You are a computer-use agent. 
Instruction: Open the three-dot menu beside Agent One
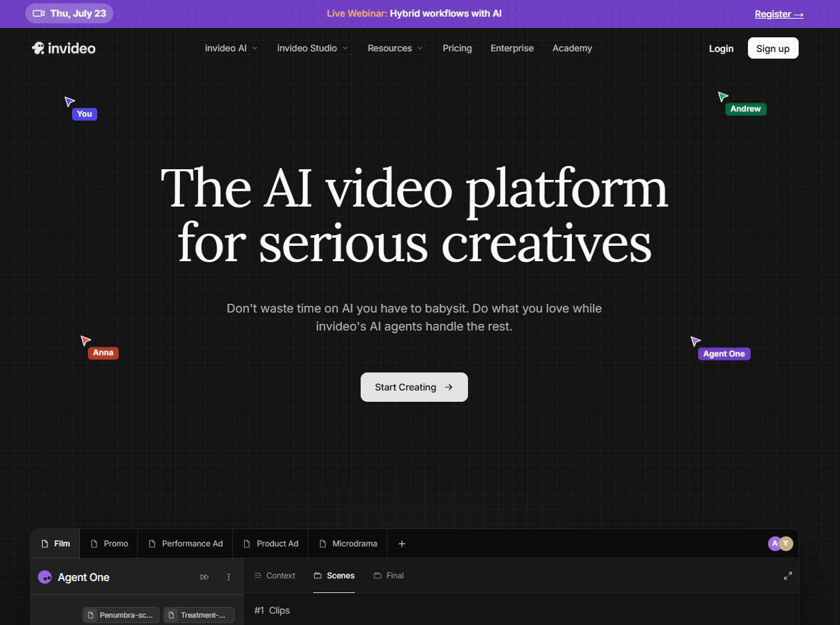pos(229,577)
